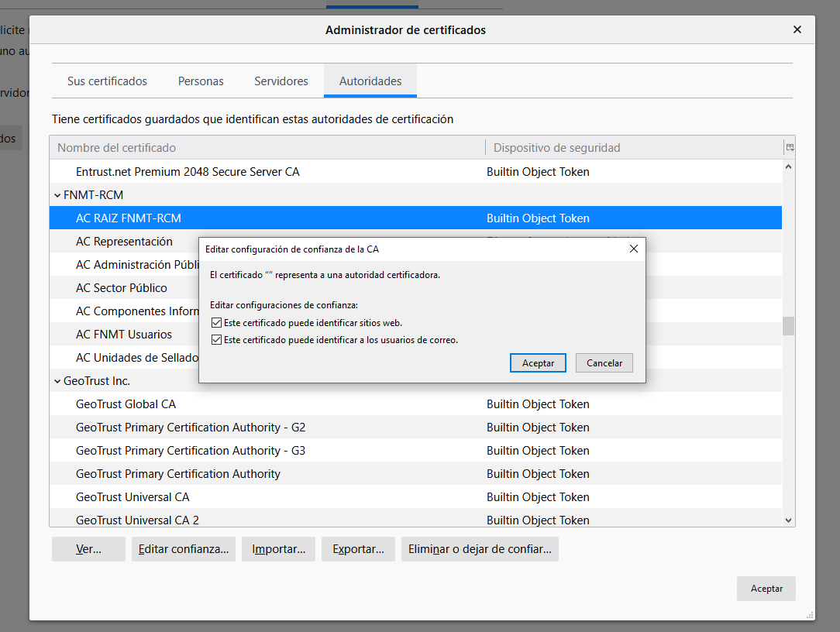Click the Exportar... button
840x632 pixels.
pyautogui.click(x=358, y=549)
